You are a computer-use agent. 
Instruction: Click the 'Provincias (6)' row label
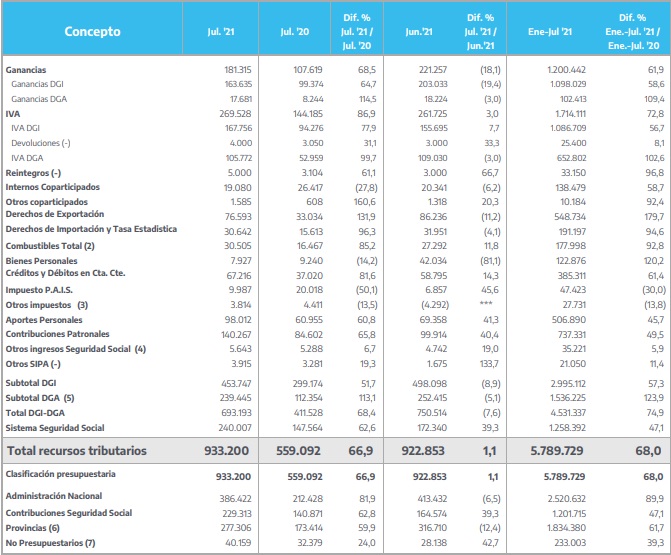(33, 528)
